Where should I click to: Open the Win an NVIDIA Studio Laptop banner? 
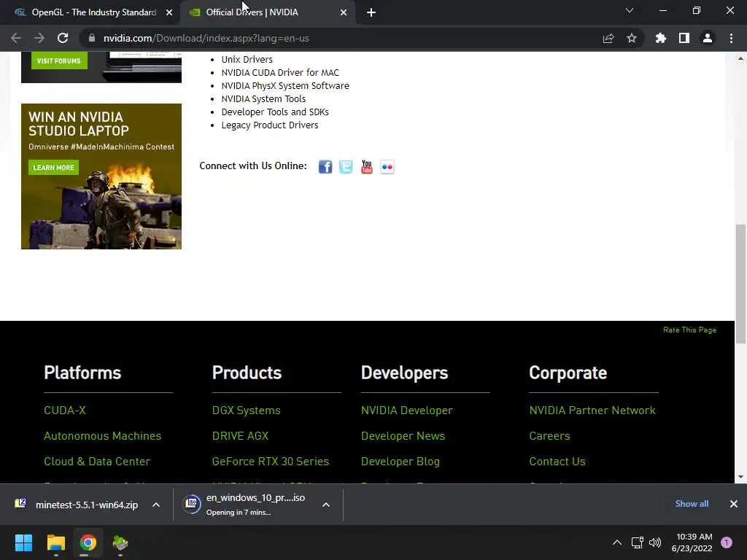(101, 176)
